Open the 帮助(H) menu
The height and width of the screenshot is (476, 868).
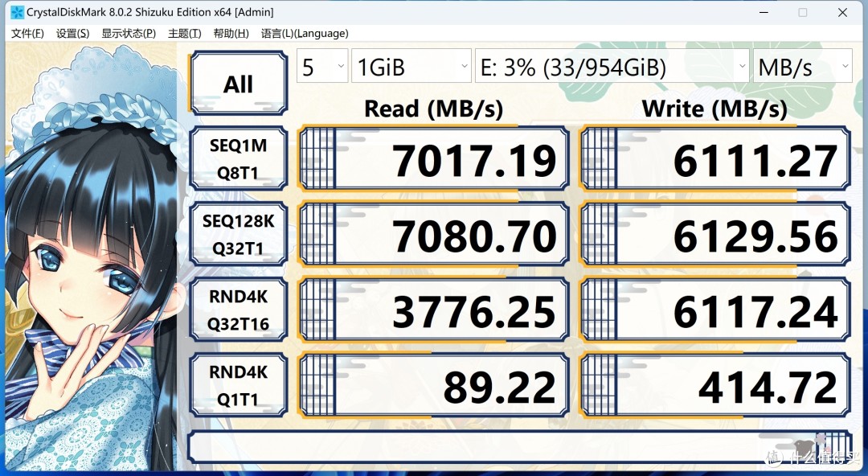coord(231,33)
